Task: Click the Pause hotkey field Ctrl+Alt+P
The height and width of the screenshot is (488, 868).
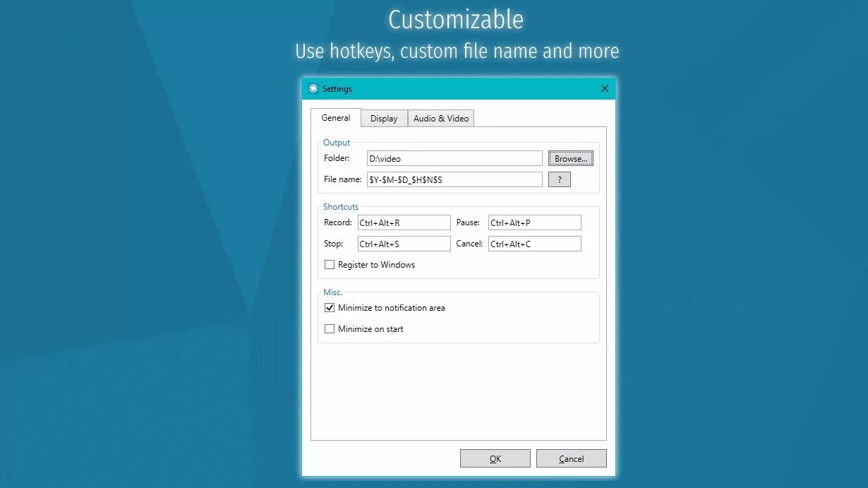Action: [534, 222]
